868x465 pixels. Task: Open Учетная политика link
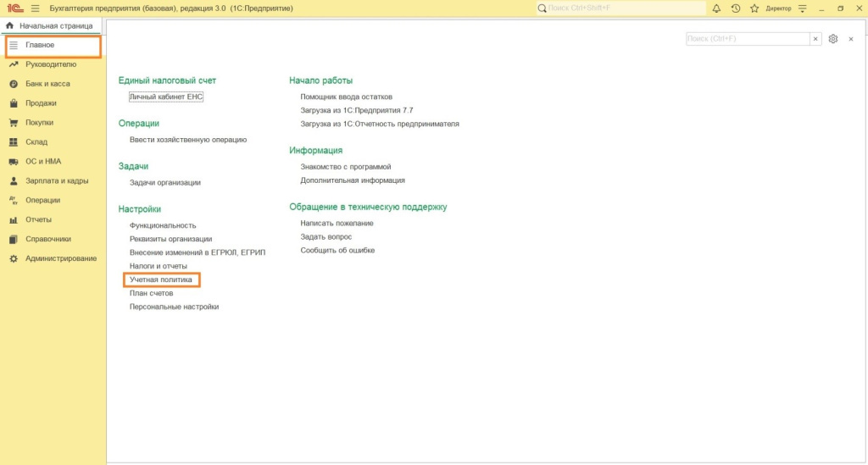coord(160,280)
